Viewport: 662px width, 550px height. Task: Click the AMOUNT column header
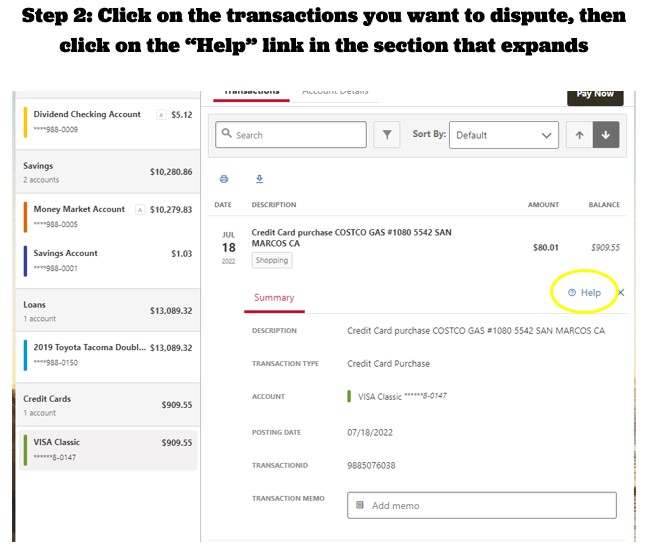click(543, 205)
